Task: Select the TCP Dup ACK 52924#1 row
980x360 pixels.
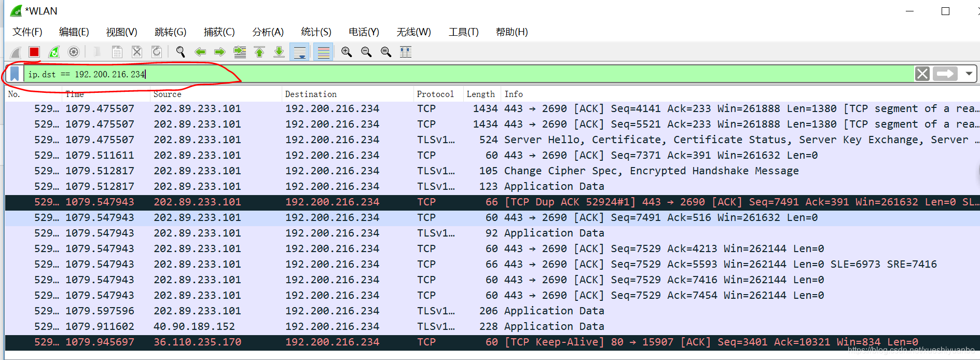Action: pos(492,202)
